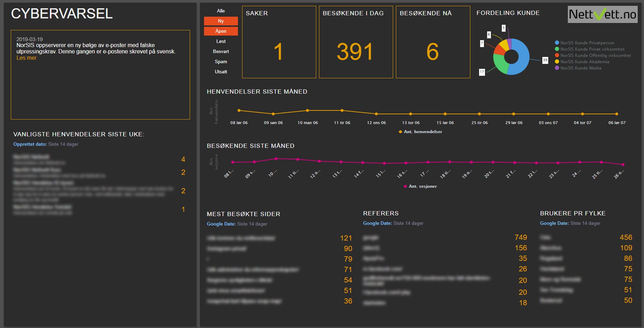644x328 pixels.
Task: Click the NettVett.no logo
Action: coord(602,14)
